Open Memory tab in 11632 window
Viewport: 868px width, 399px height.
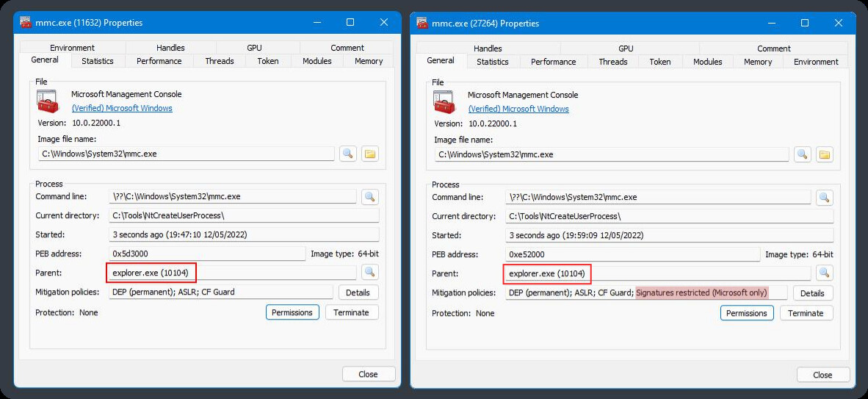369,61
